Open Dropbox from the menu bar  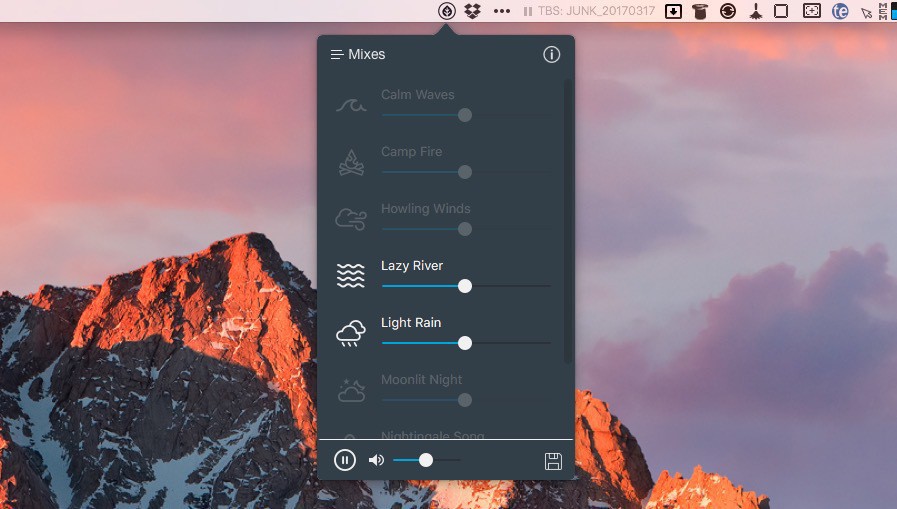[473, 11]
